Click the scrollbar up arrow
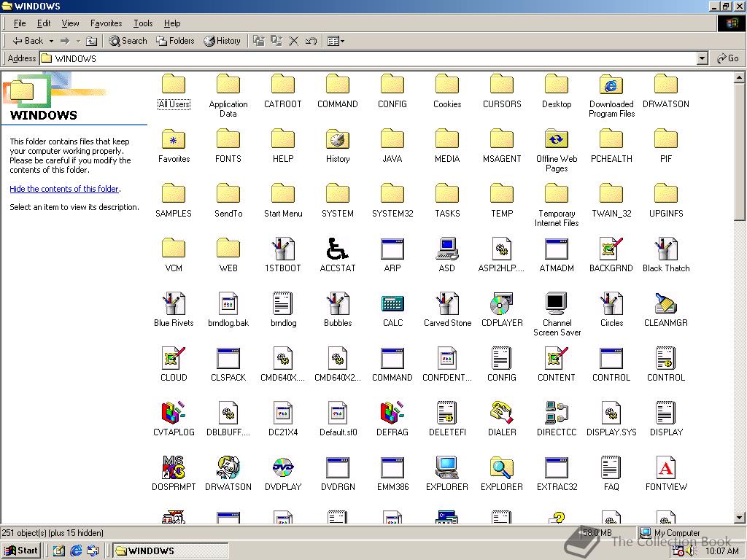The image size is (747, 560). point(739,77)
